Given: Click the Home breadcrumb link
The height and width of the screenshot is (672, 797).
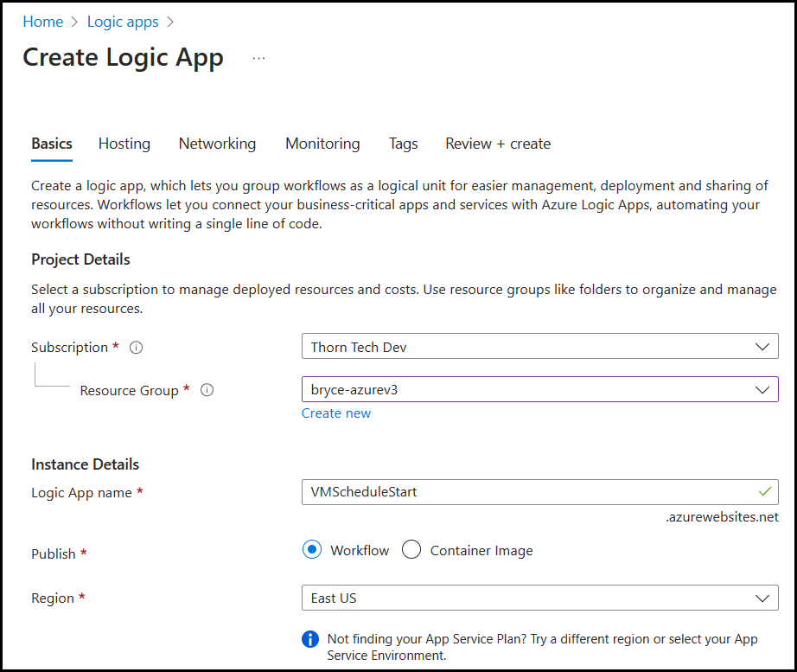Looking at the screenshot, I should (x=43, y=22).
